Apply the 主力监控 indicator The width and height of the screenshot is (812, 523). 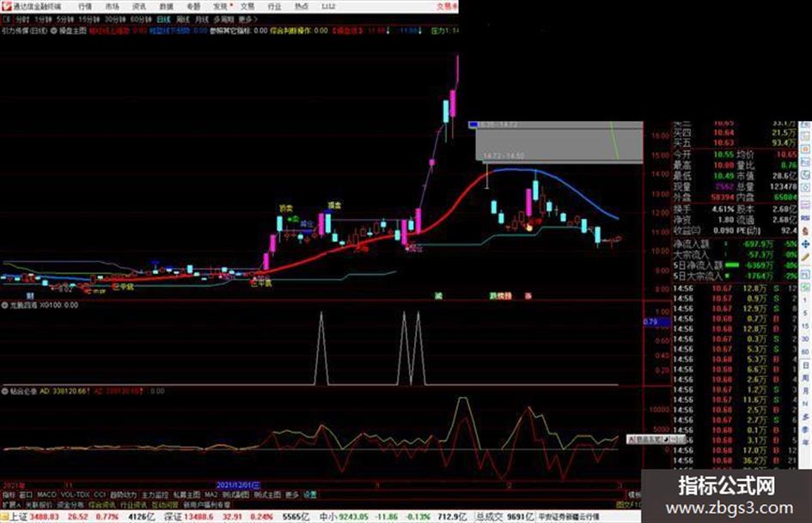155,495
